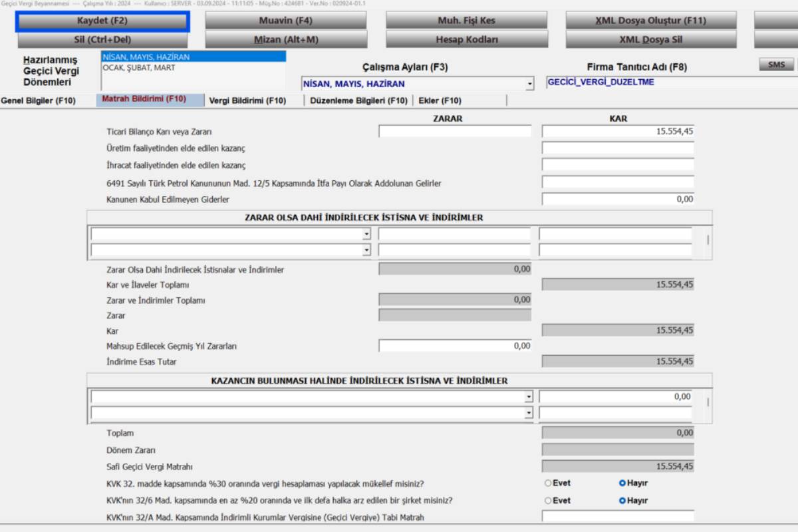The image size is (798, 532).
Task: Select Evet for halka arz şirket question
Action: coord(549,501)
